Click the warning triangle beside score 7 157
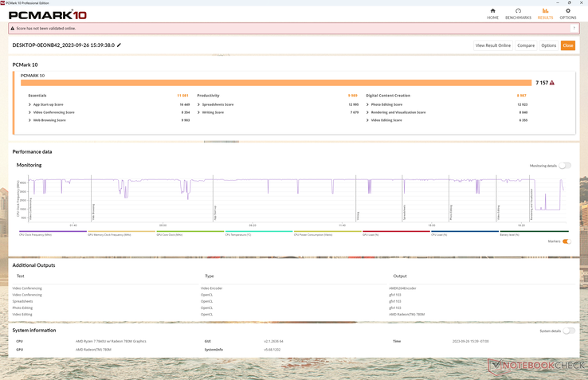Screen dimensions: 588x380 [552, 83]
